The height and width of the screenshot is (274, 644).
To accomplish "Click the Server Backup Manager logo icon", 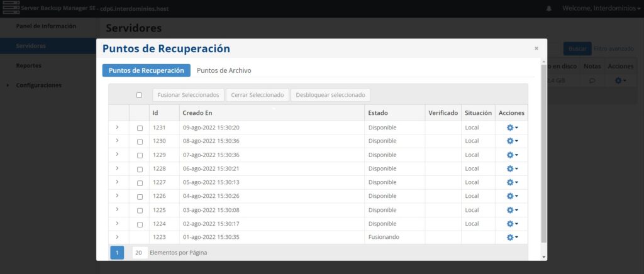I will point(11,8).
